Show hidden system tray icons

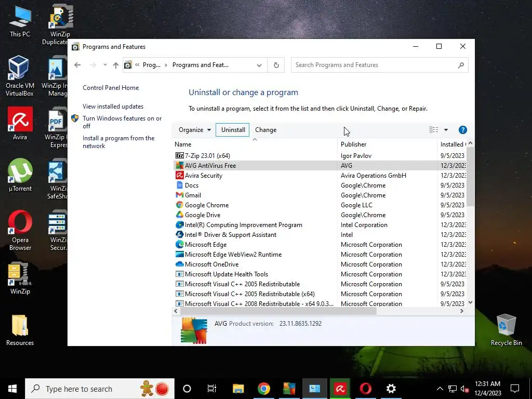click(x=440, y=389)
